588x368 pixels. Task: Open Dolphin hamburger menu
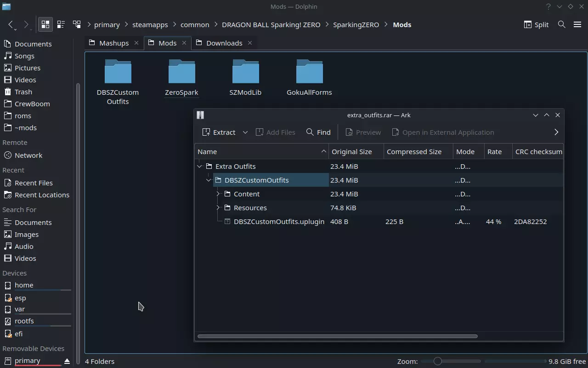577,24
